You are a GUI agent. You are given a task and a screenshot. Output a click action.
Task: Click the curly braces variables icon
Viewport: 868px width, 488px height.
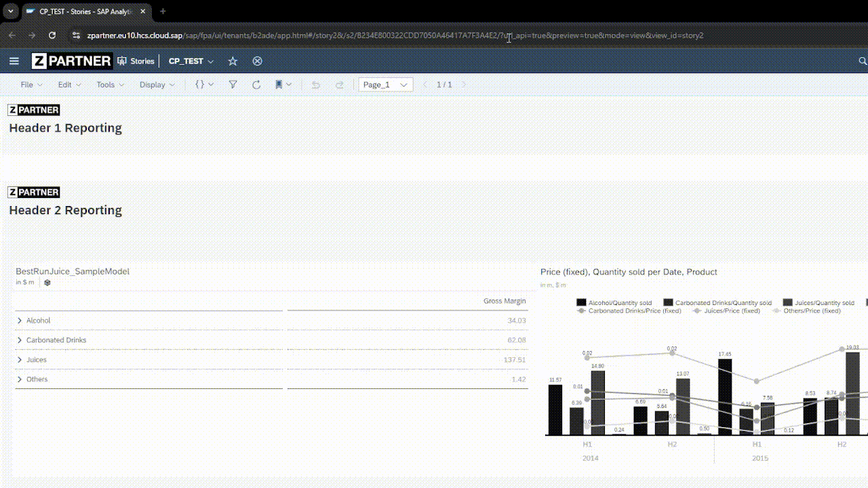pyautogui.click(x=200, y=85)
